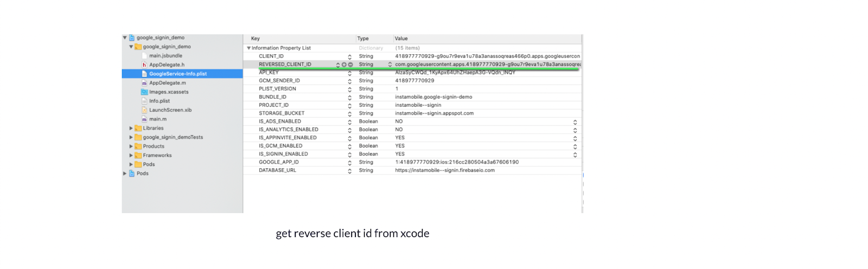This screenshot has height=269, width=868.
Task: Open the IS_SIGNIN_ENABLED boolean value dropdown
Action: point(575,155)
